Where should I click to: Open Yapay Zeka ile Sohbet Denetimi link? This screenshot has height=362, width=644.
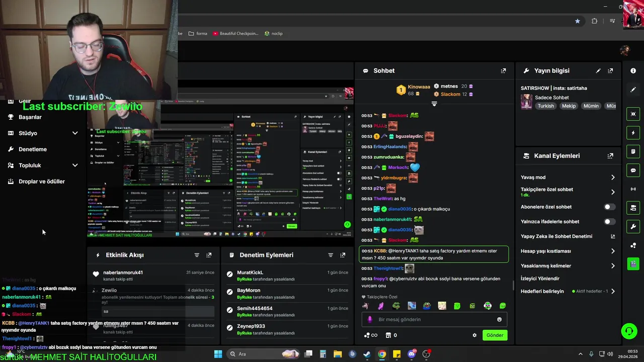pos(568,236)
